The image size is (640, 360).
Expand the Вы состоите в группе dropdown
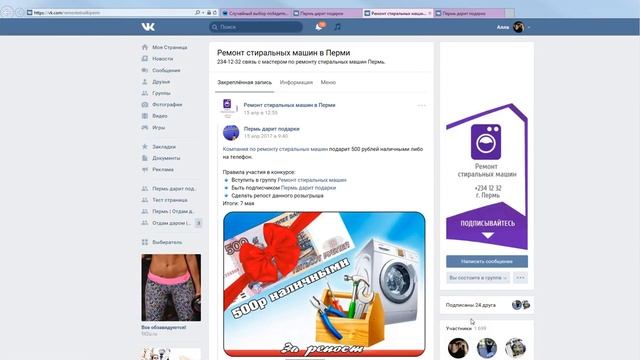click(478, 278)
